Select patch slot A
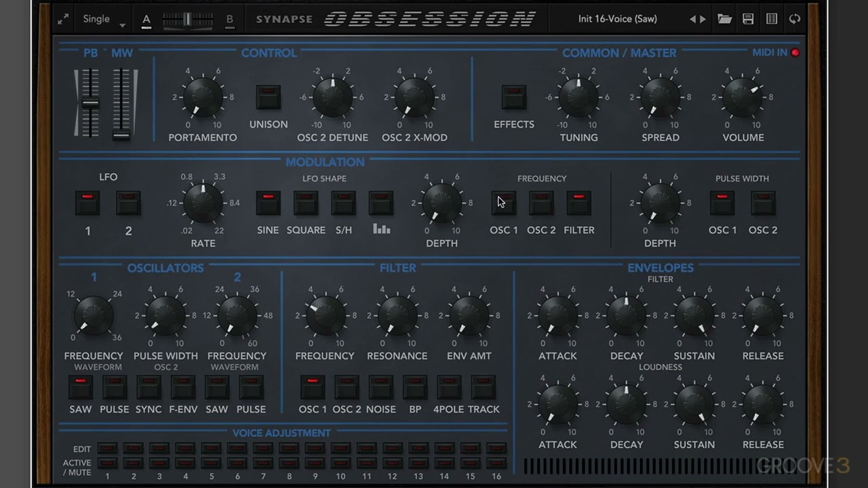Screen dimensions: 868x488 (146, 20)
